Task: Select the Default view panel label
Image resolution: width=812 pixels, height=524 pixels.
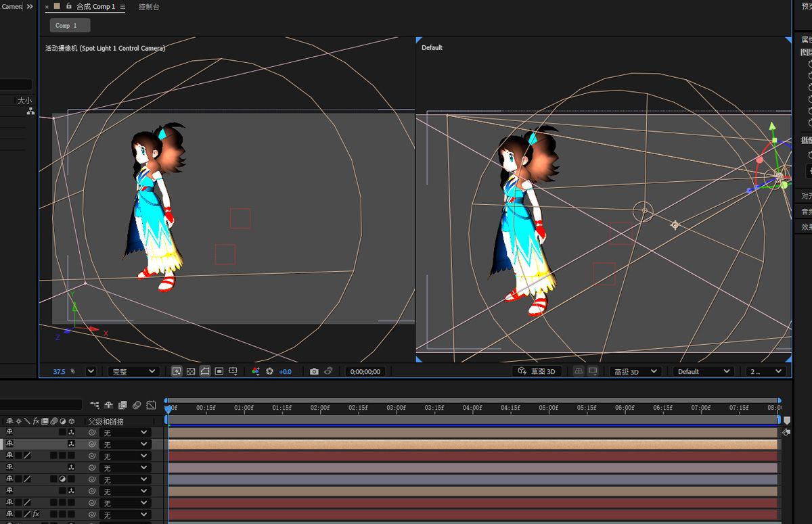Action: (x=432, y=47)
